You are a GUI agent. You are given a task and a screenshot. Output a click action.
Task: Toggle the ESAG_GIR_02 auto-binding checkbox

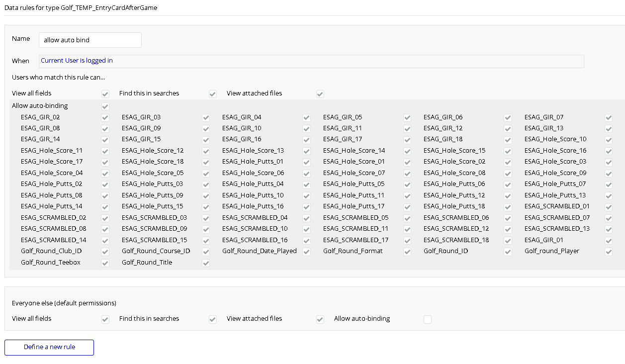pyautogui.click(x=105, y=118)
